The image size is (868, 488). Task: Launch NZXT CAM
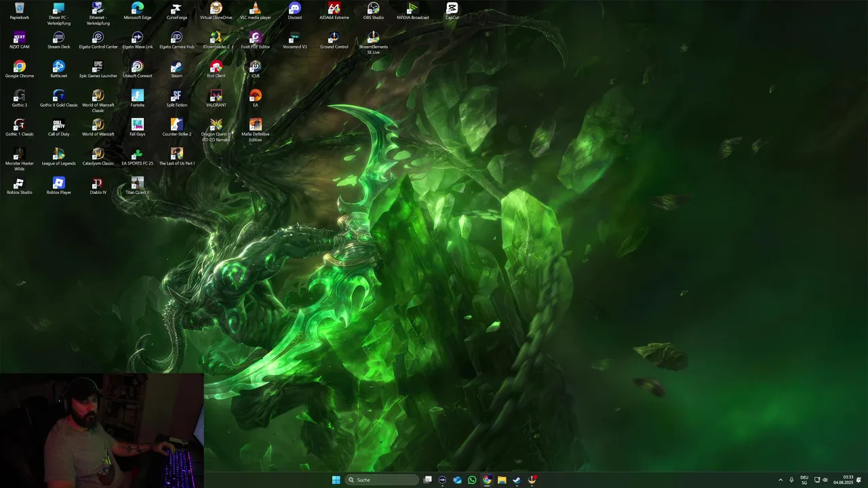20,40
